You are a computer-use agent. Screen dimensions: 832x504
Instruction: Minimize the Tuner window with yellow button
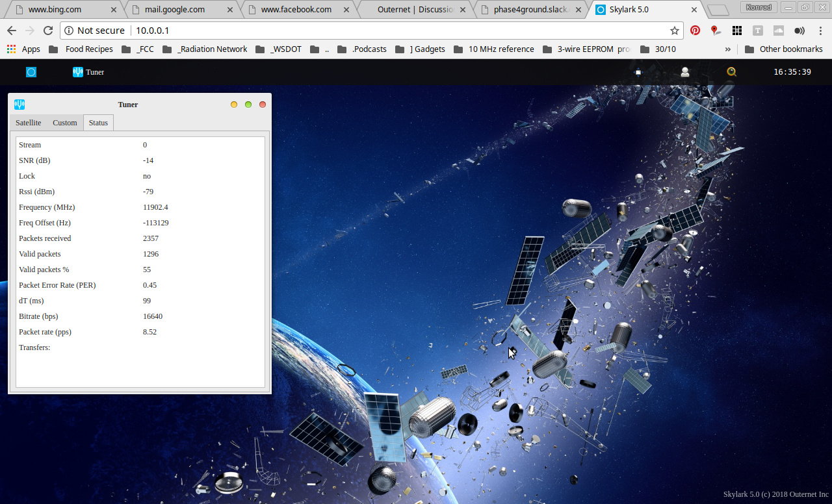(x=234, y=105)
